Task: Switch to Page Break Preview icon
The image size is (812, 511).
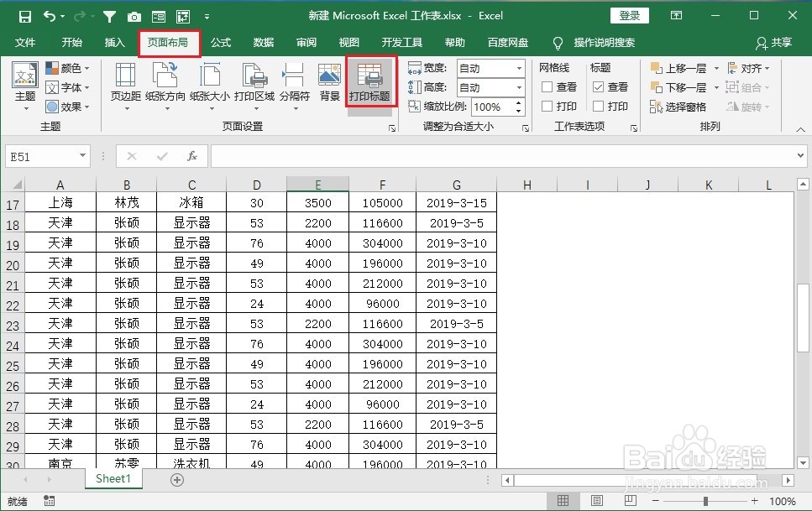Action: coord(631,501)
